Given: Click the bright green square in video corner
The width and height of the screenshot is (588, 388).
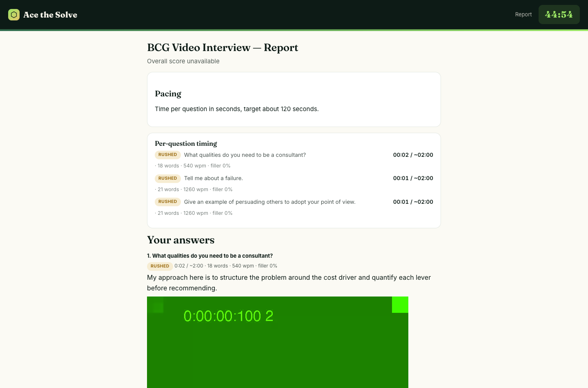Looking at the screenshot, I should (x=400, y=305).
